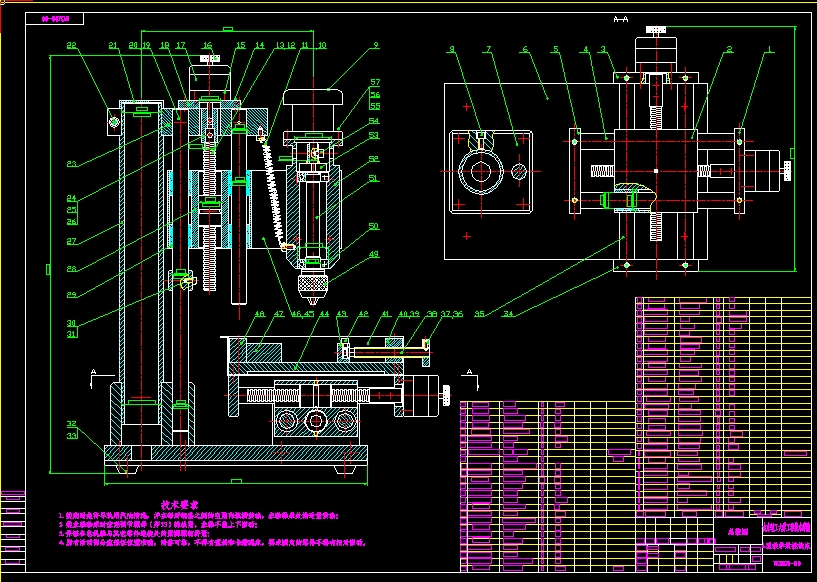Click part number 17 label
Screen dimensions: 817x582
coord(181,45)
